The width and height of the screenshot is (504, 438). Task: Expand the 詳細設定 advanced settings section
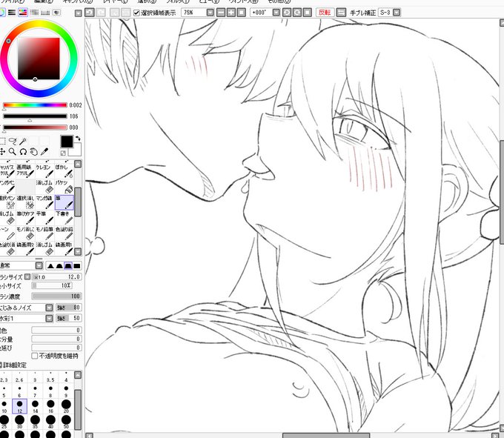coord(14,365)
